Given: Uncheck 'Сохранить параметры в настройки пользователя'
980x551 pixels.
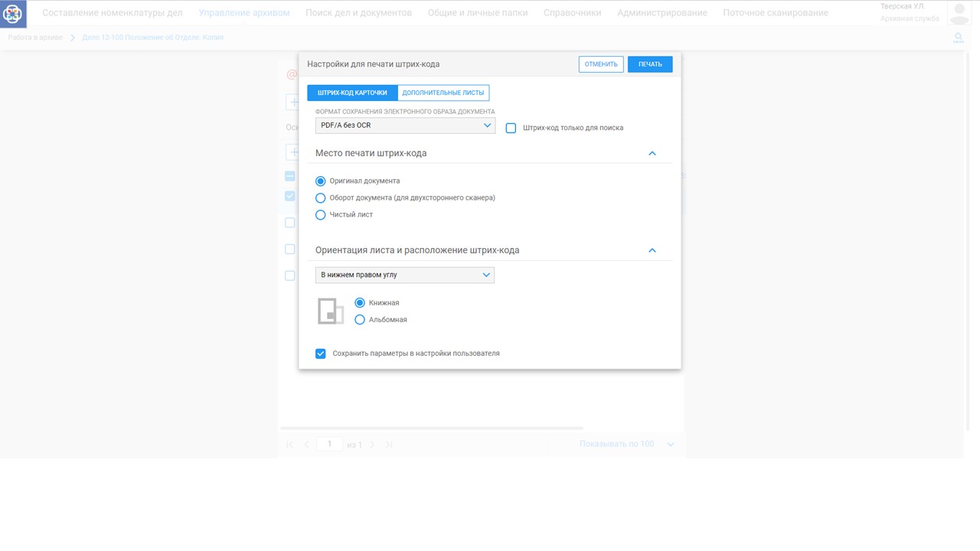Looking at the screenshot, I should click(x=321, y=354).
